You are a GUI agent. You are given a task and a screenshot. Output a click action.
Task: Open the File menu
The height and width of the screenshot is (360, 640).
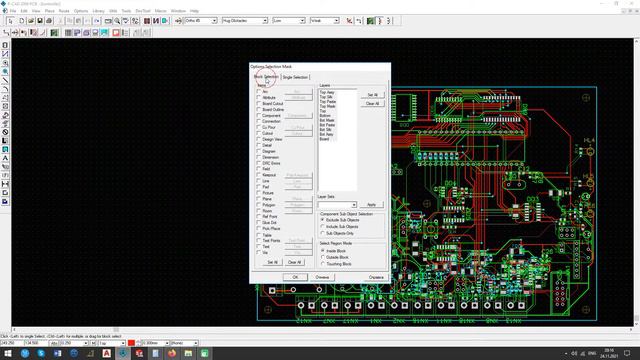(13, 11)
